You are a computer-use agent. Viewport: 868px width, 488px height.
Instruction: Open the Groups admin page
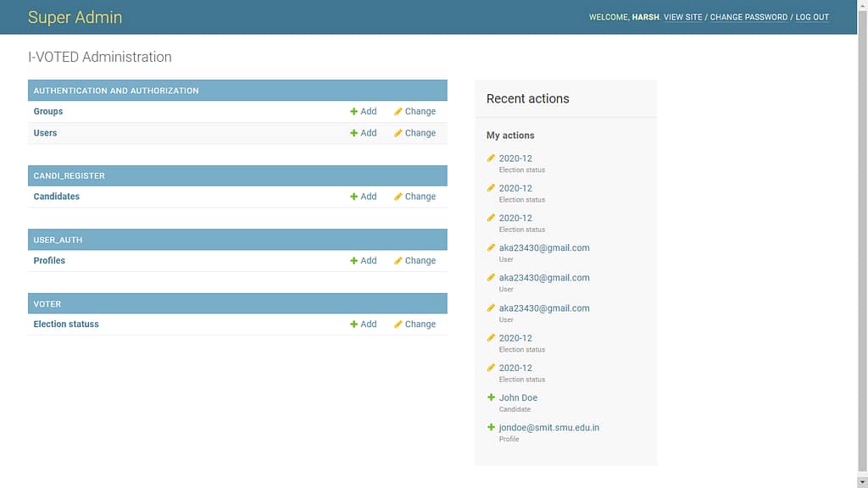[47, 111]
